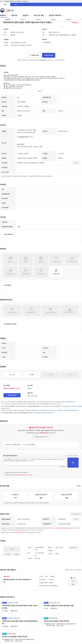This screenshot has height=644, width=82.
Task: Add job to 관심정보 등록 favorites
Action: [x=34, y=55]
